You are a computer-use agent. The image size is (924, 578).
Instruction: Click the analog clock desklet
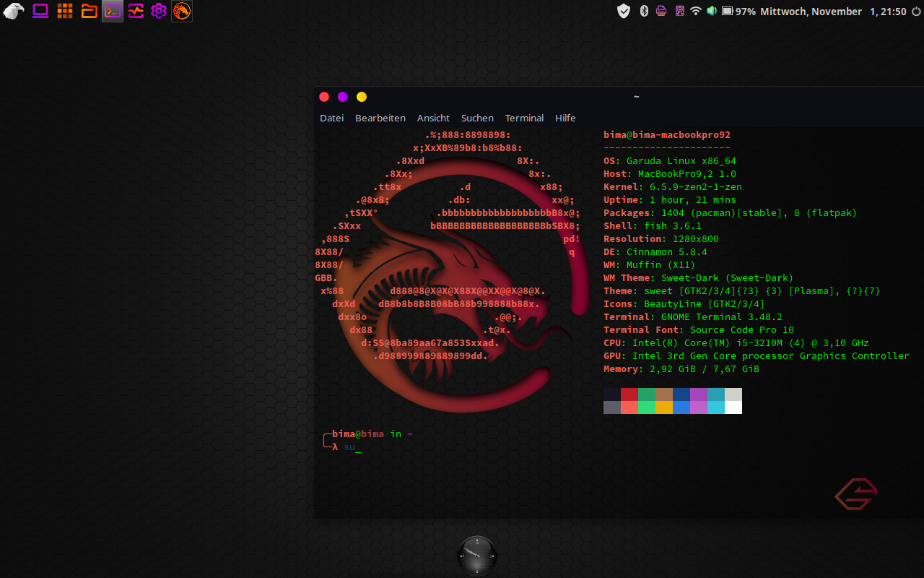(477, 556)
